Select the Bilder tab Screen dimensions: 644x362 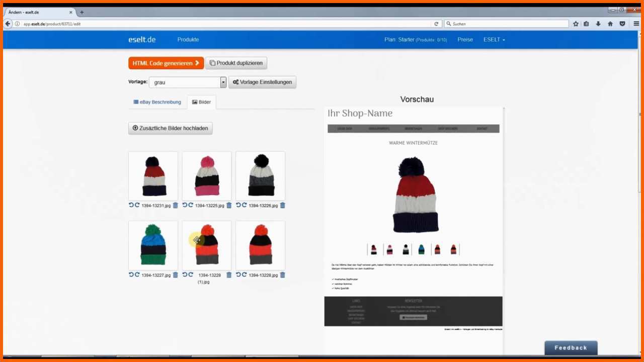[x=201, y=102]
